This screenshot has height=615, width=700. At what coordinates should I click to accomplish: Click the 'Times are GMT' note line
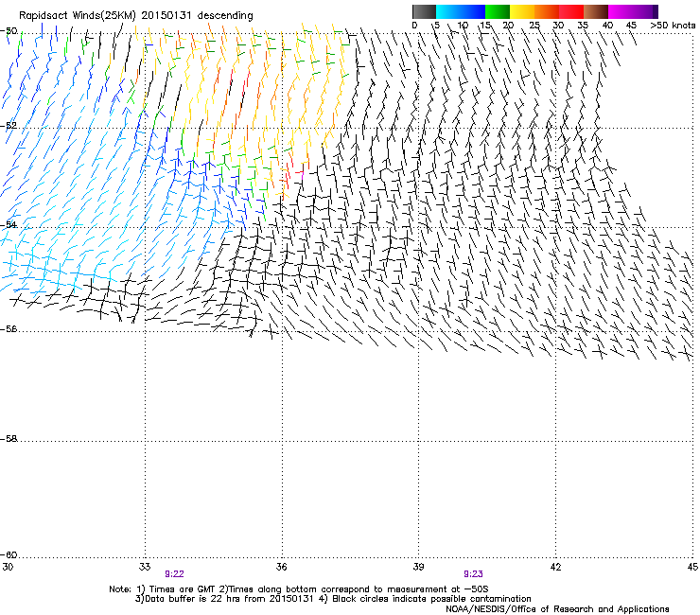coord(299,589)
